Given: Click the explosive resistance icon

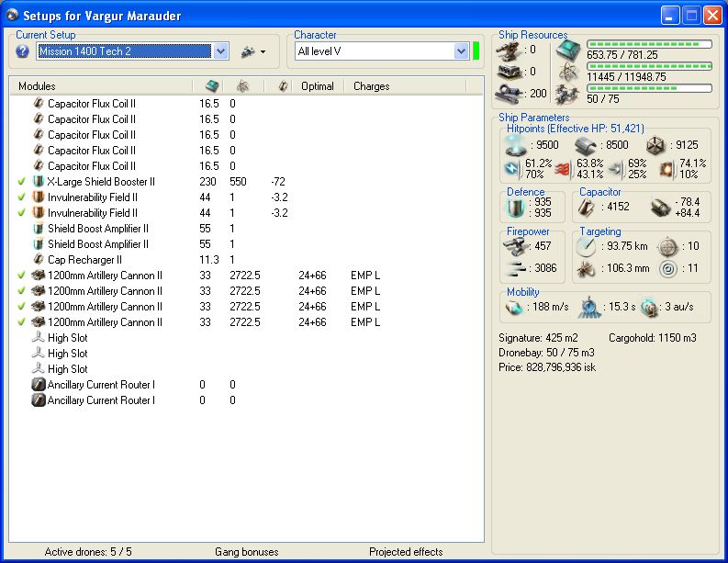Looking at the screenshot, I should click(x=667, y=169).
